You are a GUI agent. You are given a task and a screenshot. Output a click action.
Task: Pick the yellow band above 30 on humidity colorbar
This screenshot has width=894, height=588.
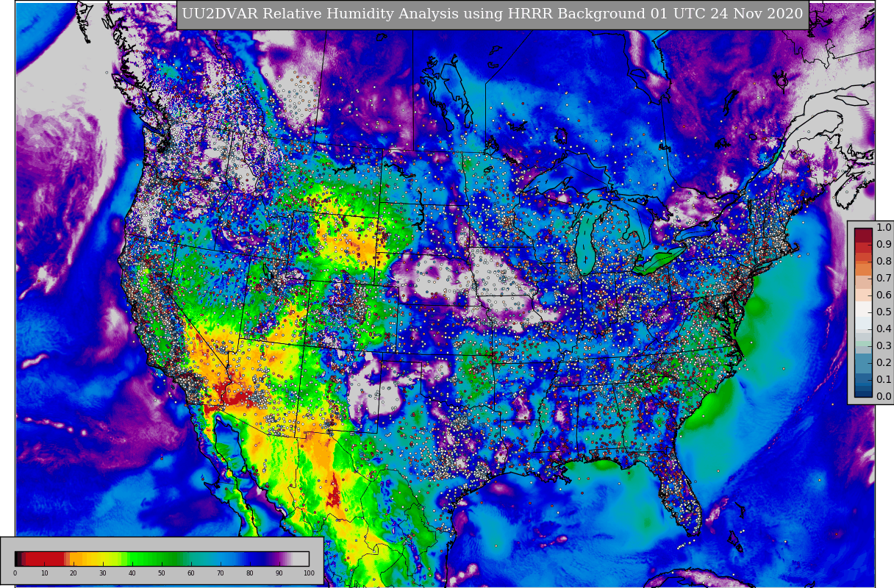point(103,559)
